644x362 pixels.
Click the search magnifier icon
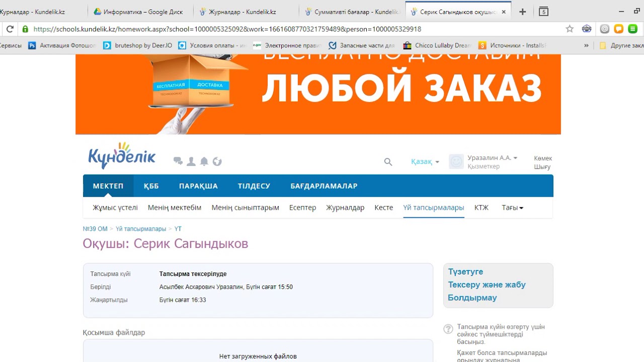tap(388, 162)
